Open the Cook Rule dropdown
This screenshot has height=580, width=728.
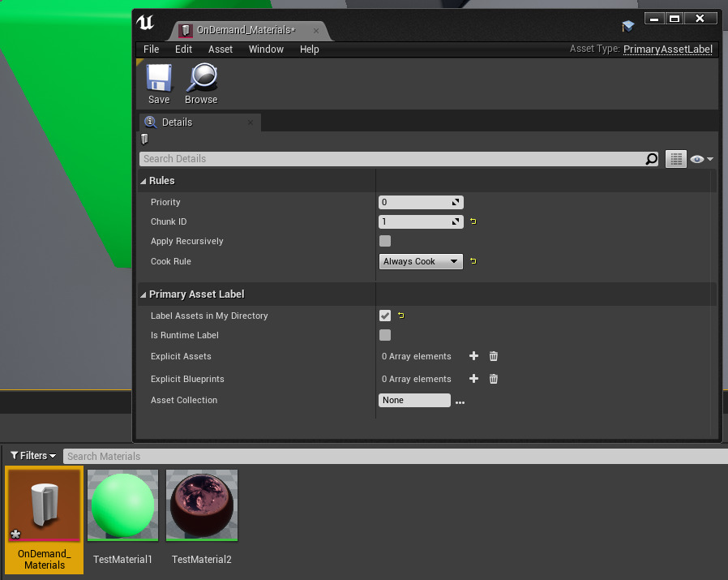click(421, 261)
